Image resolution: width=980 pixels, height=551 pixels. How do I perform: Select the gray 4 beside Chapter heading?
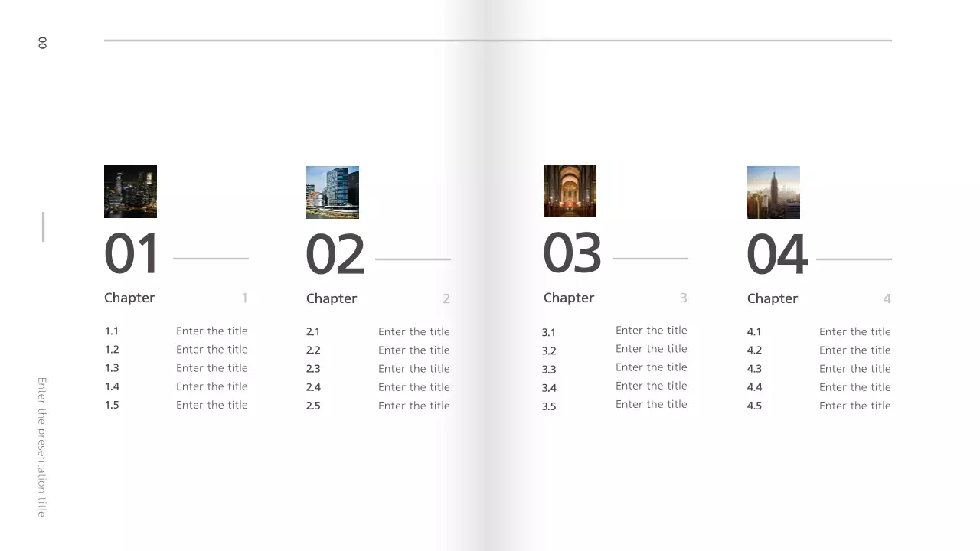click(887, 298)
